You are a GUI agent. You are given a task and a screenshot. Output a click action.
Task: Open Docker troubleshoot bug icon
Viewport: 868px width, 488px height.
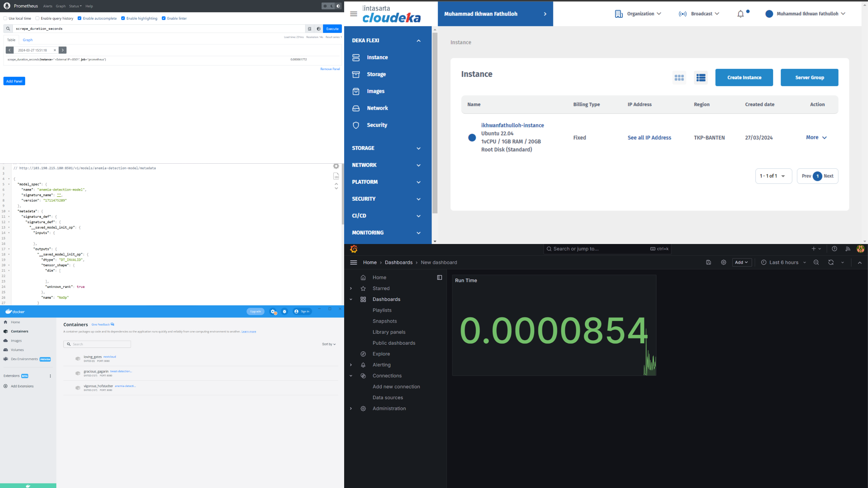click(284, 311)
